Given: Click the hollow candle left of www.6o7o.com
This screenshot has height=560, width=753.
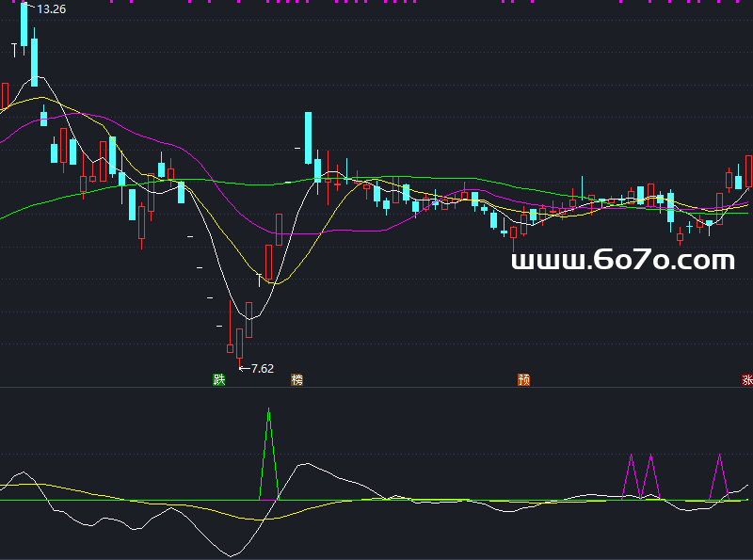Looking at the screenshot, I should click(512, 229).
